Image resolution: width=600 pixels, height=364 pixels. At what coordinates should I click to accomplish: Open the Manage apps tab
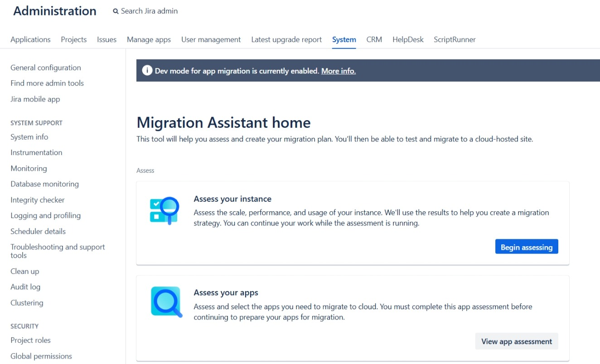149,39
